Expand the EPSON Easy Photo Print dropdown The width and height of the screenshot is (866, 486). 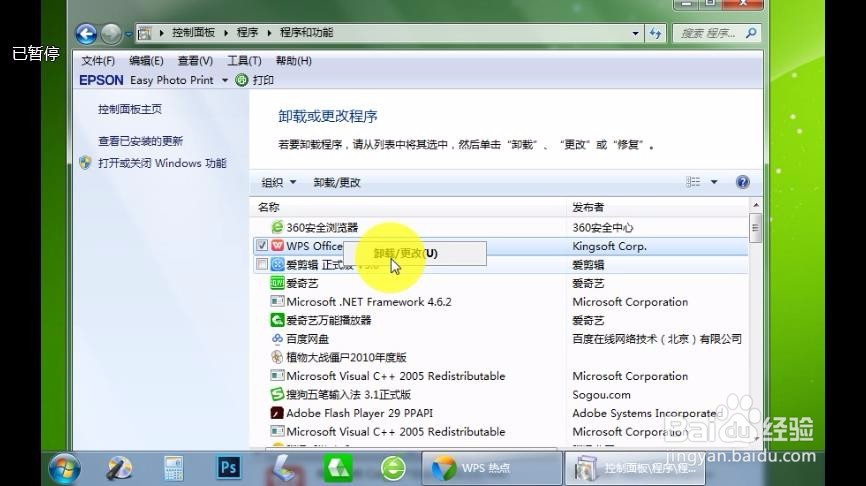pos(225,81)
